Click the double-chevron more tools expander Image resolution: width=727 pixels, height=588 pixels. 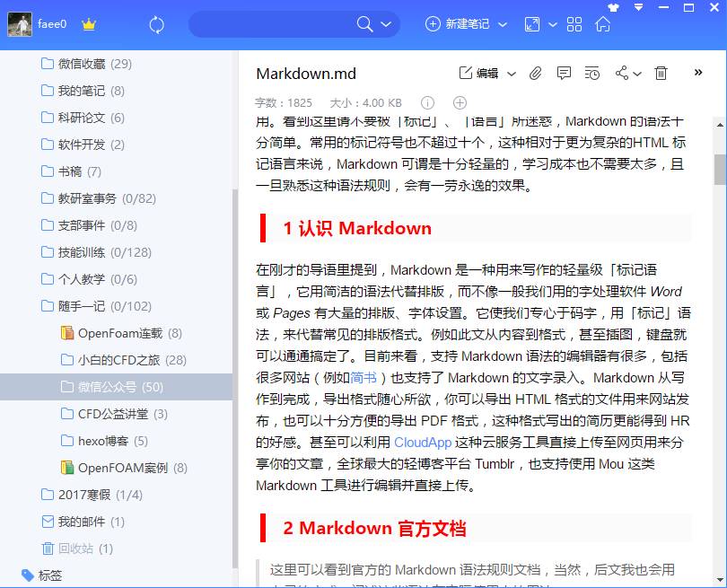(698, 73)
